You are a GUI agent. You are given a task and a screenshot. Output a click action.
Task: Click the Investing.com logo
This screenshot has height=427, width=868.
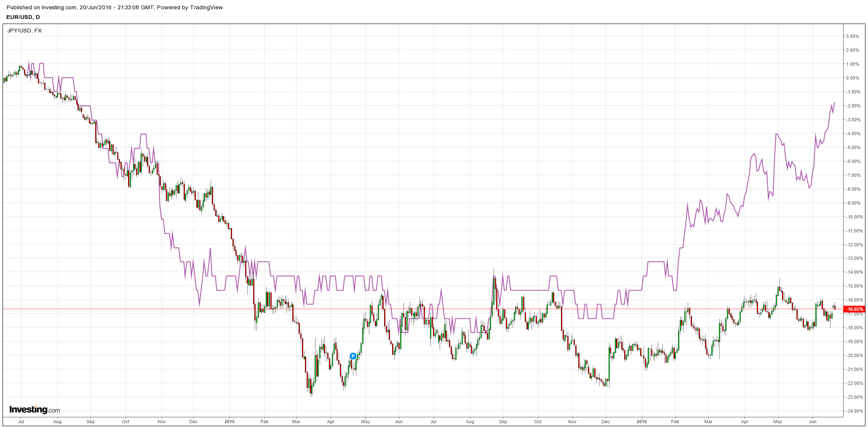point(35,409)
